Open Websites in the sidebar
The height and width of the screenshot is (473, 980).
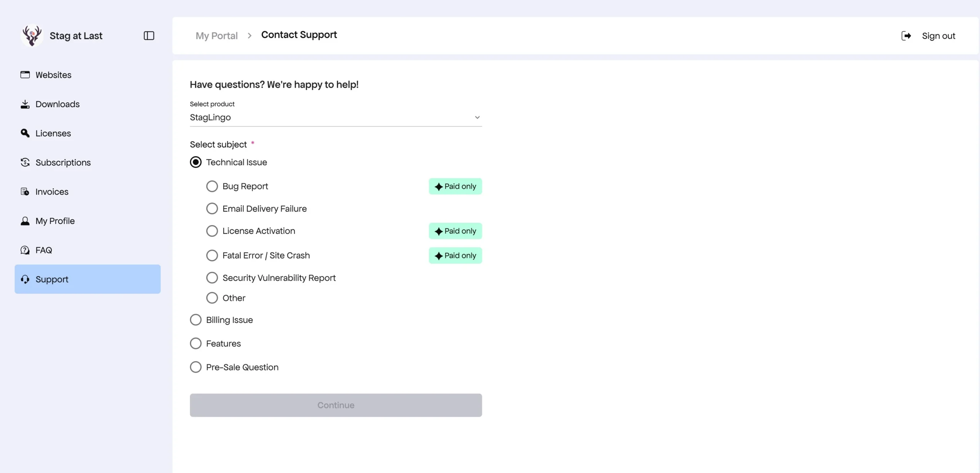(x=88, y=75)
